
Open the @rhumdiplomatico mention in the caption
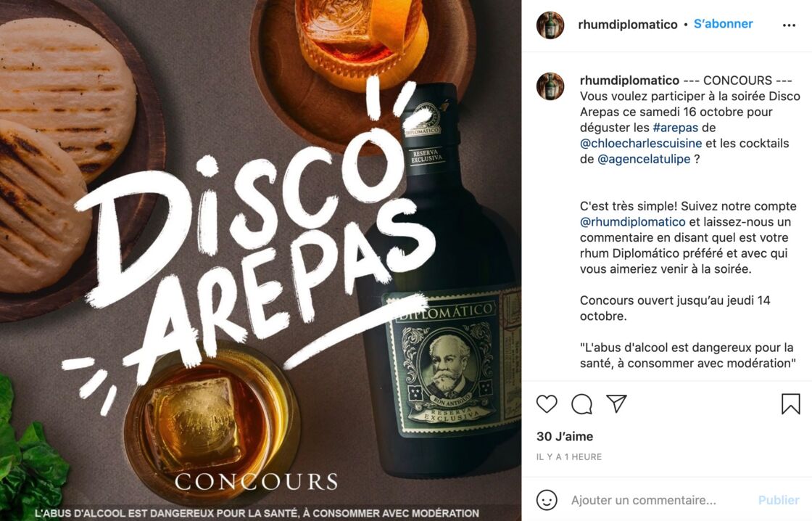pyautogui.click(x=632, y=222)
